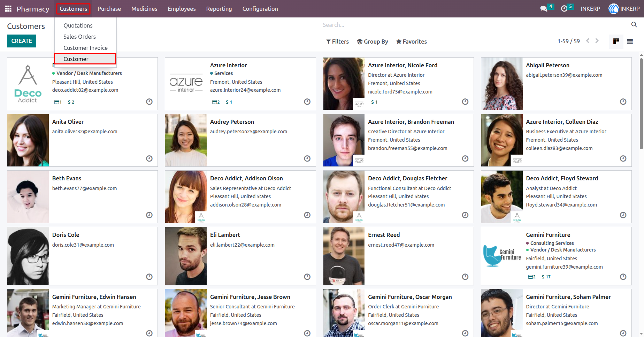Open the Employees menu
Image resolution: width=644 pixels, height=337 pixels.
[x=182, y=9]
